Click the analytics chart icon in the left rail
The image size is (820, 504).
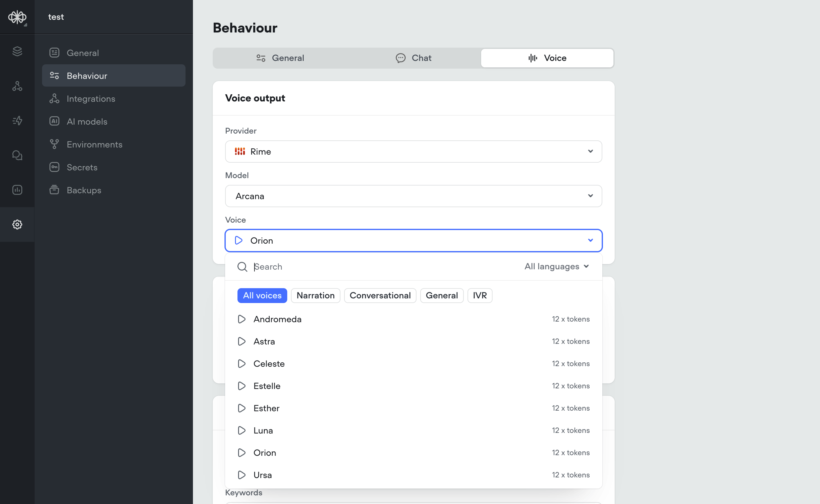(x=17, y=190)
